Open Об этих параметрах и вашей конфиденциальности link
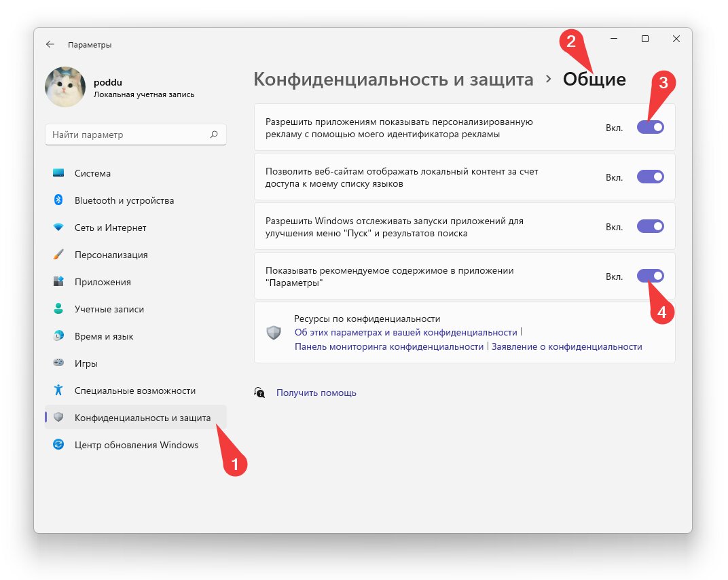The height and width of the screenshot is (580, 728). click(x=406, y=333)
